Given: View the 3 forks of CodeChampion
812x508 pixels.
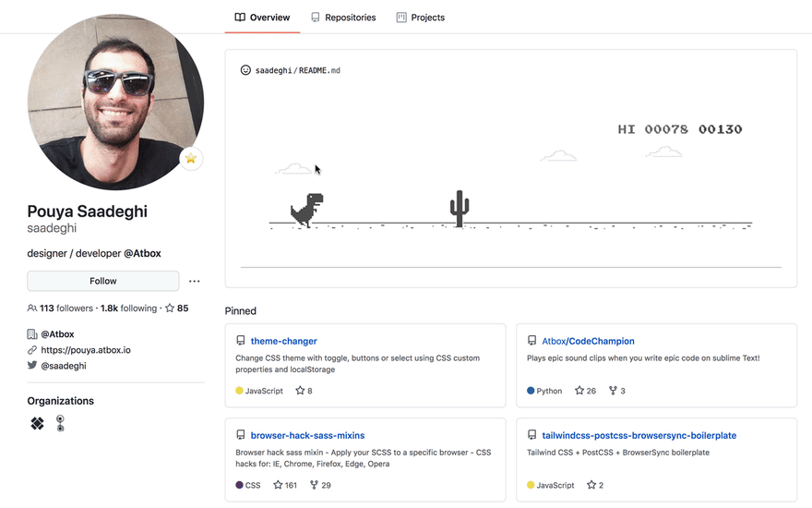Looking at the screenshot, I should pos(617,391).
